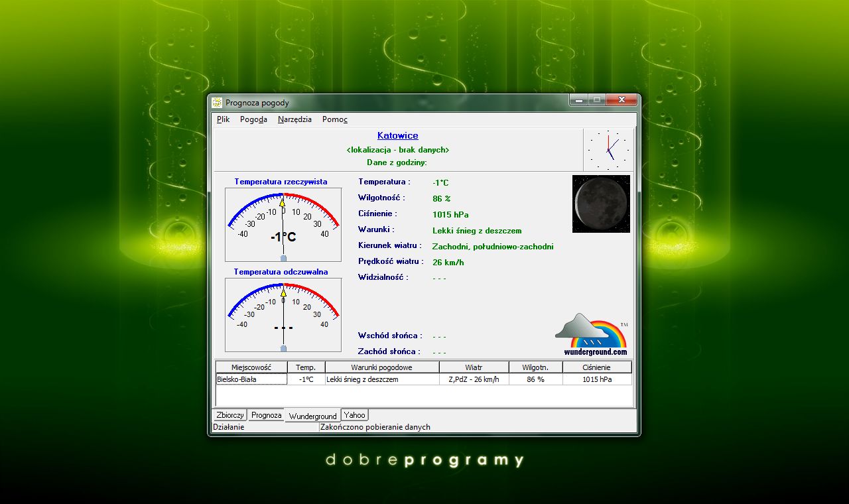The height and width of the screenshot is (504, 849).
Task: Click the Temperatura odczuwalna gauge
Action: pyautogui.click(x=283, y=315)
